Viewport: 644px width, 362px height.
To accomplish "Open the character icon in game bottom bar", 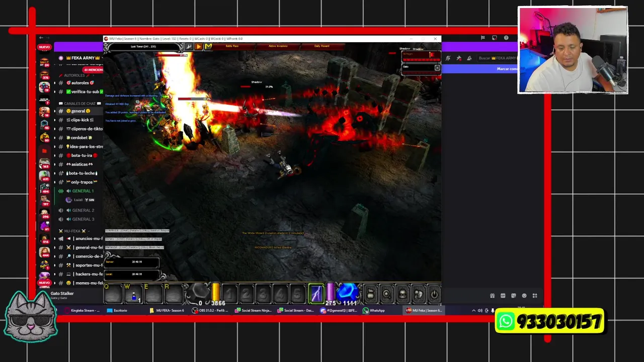I will point(403,294).
